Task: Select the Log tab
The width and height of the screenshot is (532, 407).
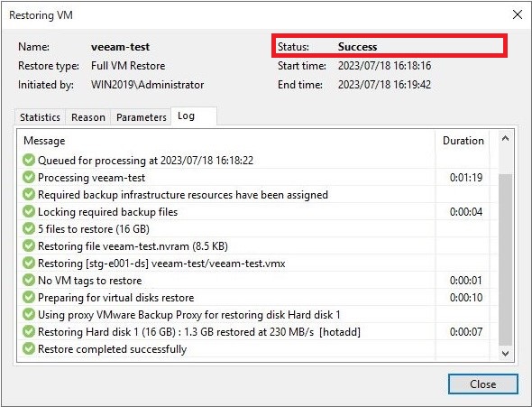Action: pos(194,116)
